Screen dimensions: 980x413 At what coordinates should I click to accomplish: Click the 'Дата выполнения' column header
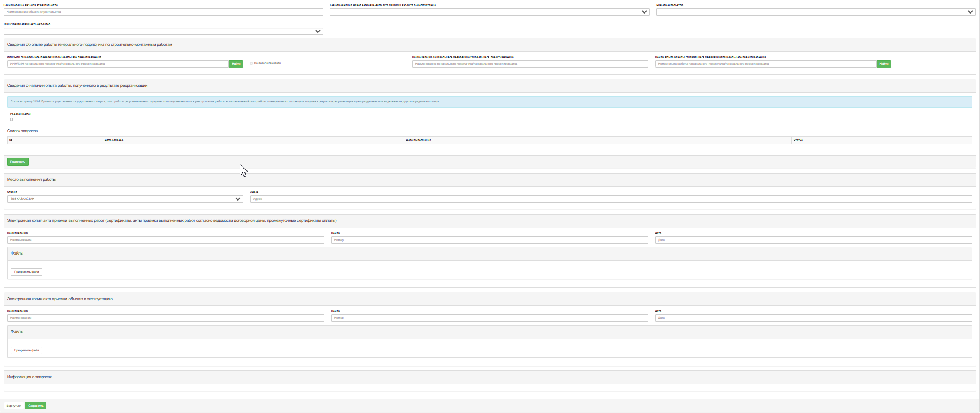click(x=598, y=140)
